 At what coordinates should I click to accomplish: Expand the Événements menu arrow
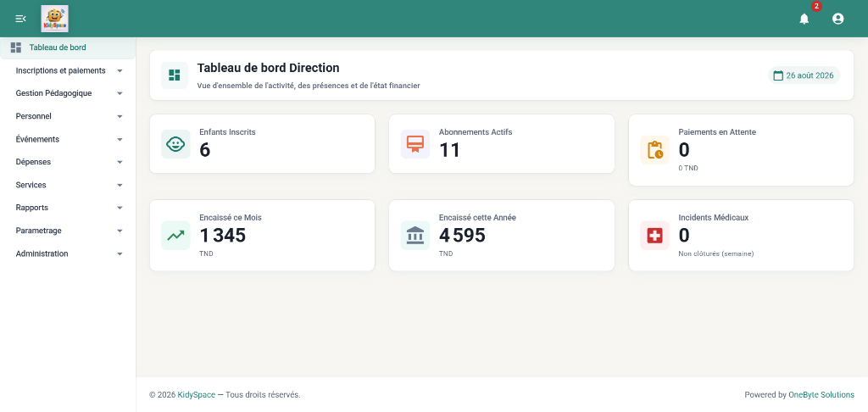coord(120,140)
